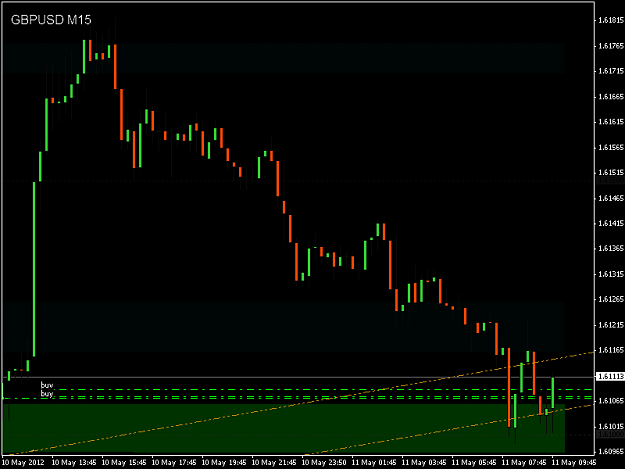Select the lower "buy" order label
625x469 pixels.
[x=47, y=393]
